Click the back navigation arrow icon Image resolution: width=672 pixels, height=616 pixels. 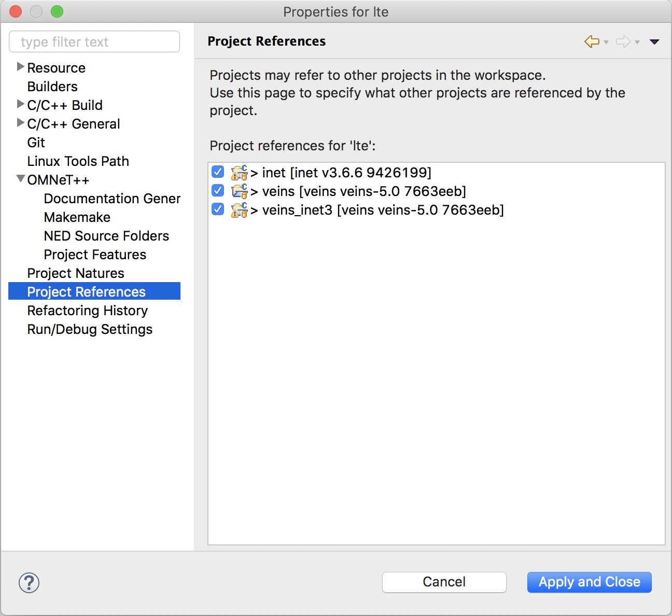pos(592,41)
